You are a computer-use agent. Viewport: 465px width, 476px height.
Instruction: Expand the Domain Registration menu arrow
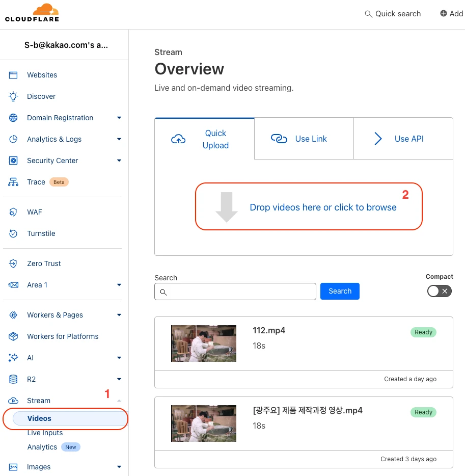click(x=119, y=118)
